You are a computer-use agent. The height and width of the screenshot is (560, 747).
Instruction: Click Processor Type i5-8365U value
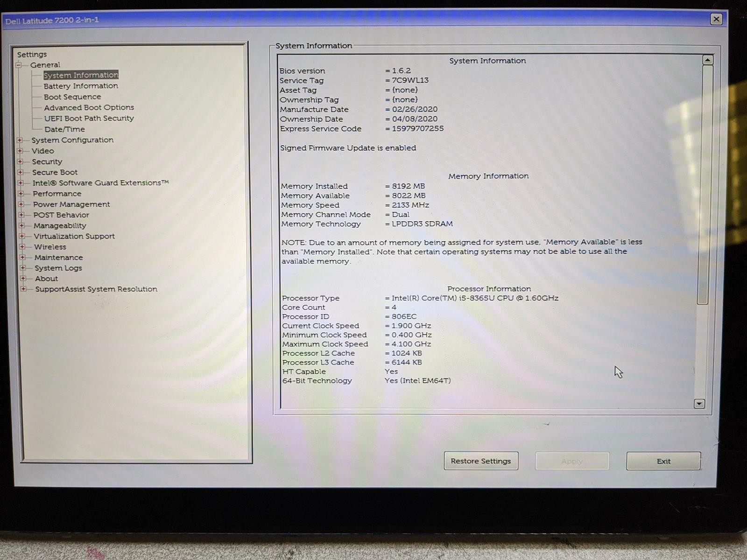click(x=475, y=298)
